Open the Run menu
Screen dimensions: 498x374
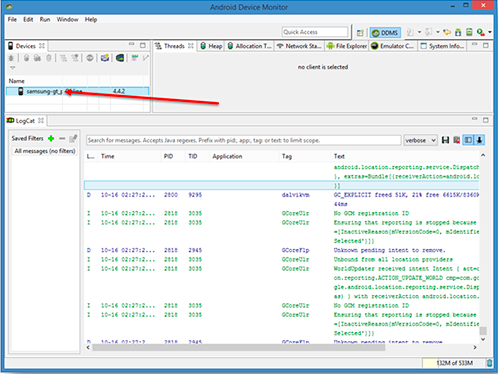tap(45, 19)
